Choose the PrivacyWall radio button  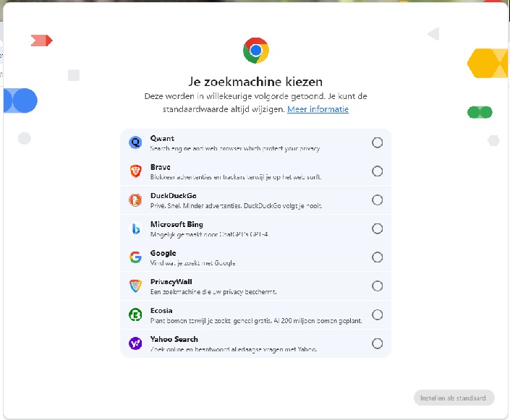377,286
